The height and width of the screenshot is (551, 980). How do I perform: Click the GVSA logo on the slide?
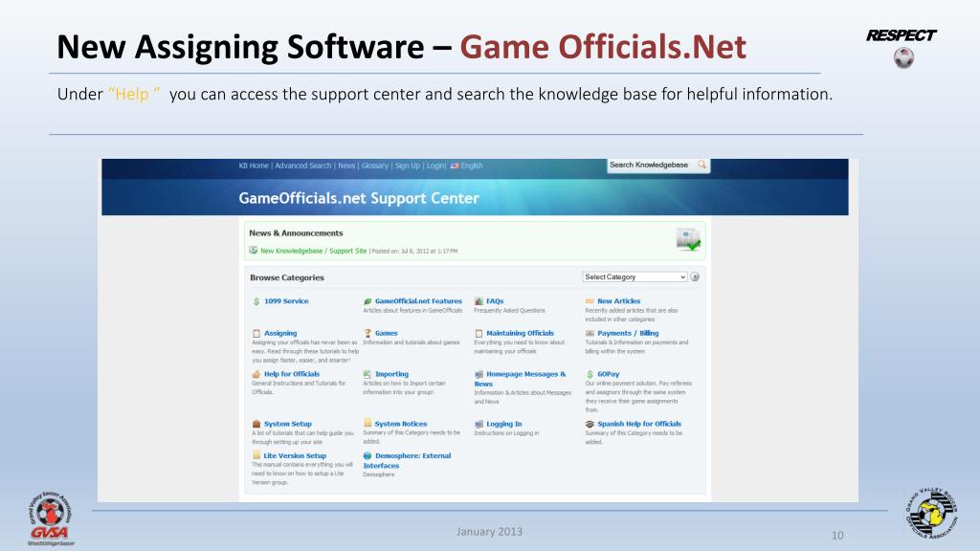click(50, 518)
